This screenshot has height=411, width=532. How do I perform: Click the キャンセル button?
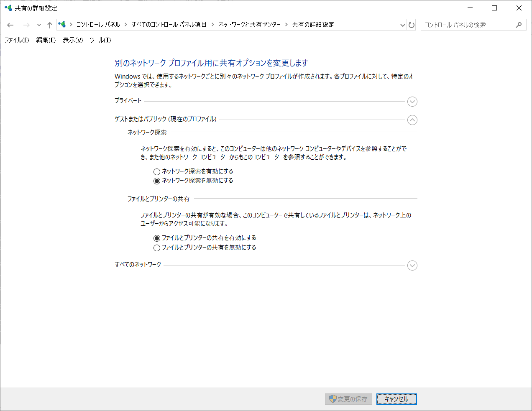(x=396, y=399)
